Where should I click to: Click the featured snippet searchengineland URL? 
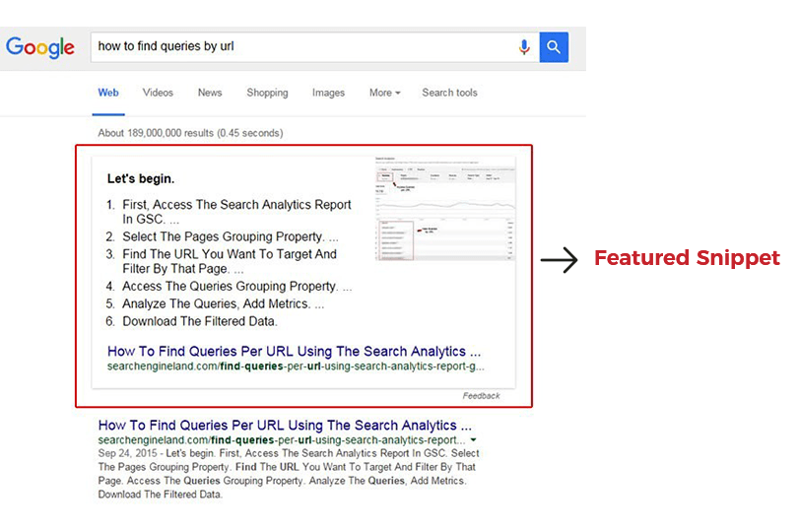click(296, 366)
